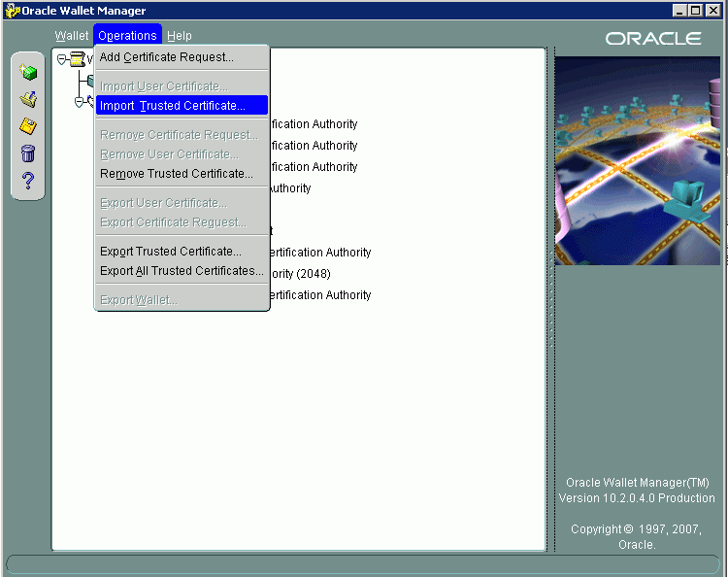
Task: Click the Oracle Wallet Manager title icon
Action: pos(12,11)
